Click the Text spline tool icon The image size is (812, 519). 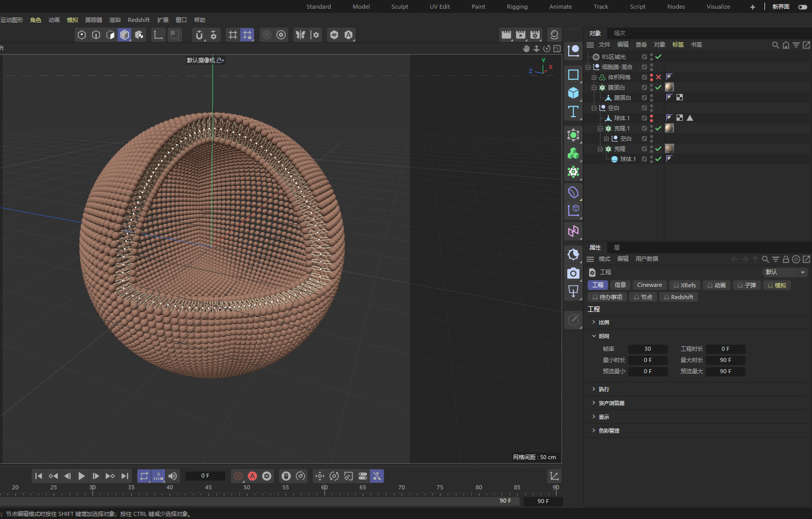point(573,111)
